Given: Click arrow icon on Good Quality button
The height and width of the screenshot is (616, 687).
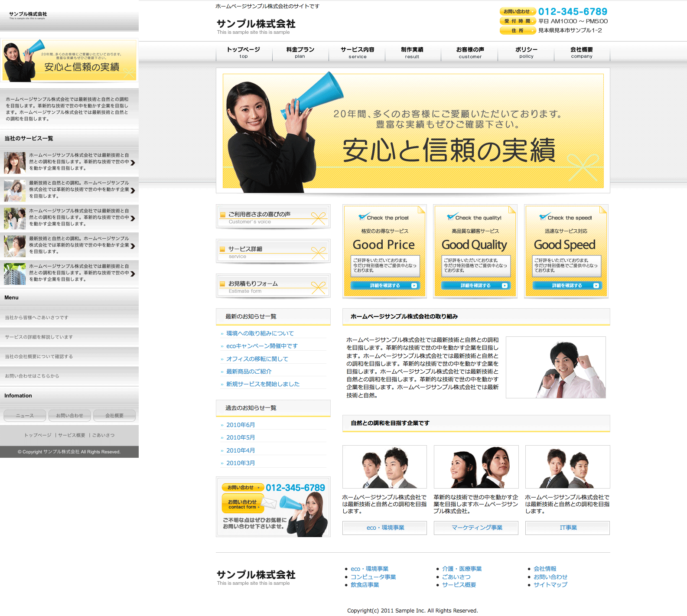Looking at the screenshot, I should point(505,286).
